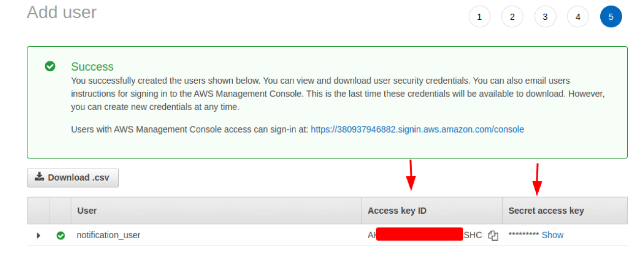Image resolution: width=644 pixels, height=263 pixels.
Task: Expand the notification_user row details
Action: [x=38, y=236]
